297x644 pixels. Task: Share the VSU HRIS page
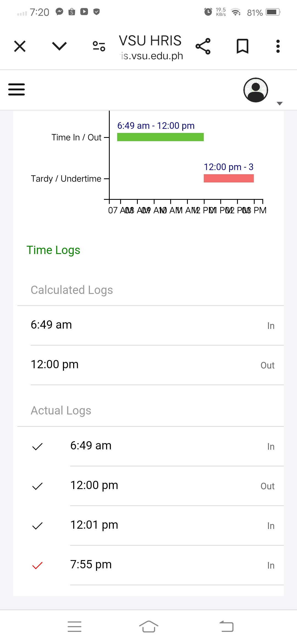tap(203, 46)
